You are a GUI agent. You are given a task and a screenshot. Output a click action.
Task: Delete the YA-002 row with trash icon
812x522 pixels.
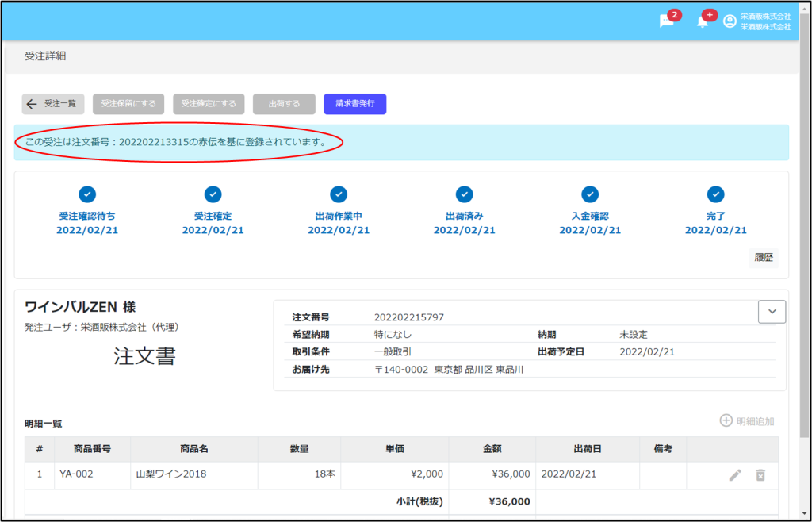tap(760, 475)
